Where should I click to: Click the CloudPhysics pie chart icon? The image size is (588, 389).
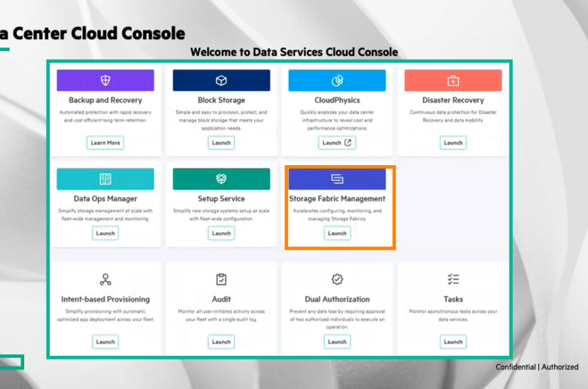point(337,80)
